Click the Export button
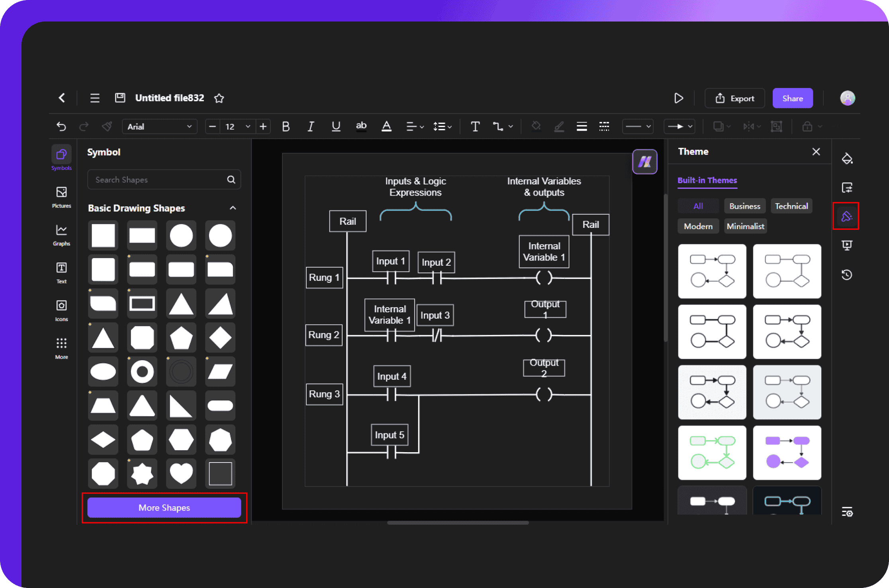 734,98
